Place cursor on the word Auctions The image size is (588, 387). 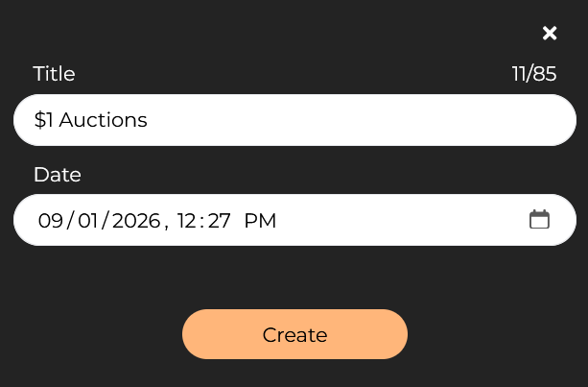pyautogui.click(x=104, y=120)
